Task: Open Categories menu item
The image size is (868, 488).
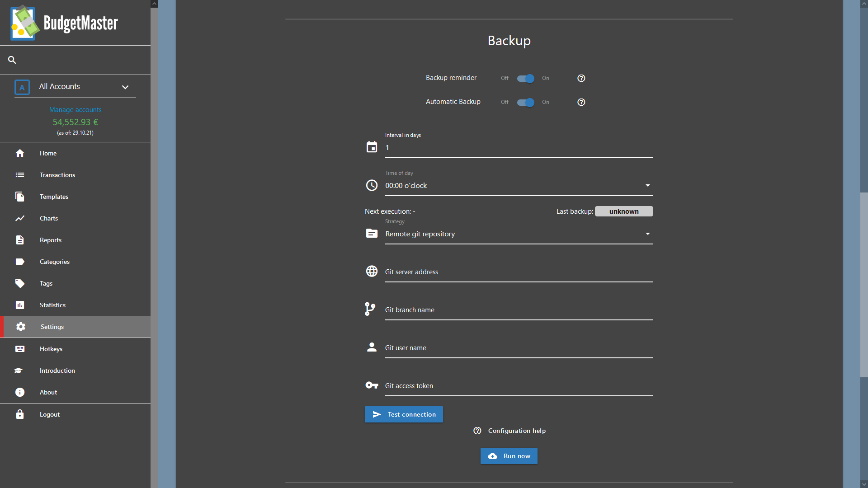Action: (x=75, y=262)
